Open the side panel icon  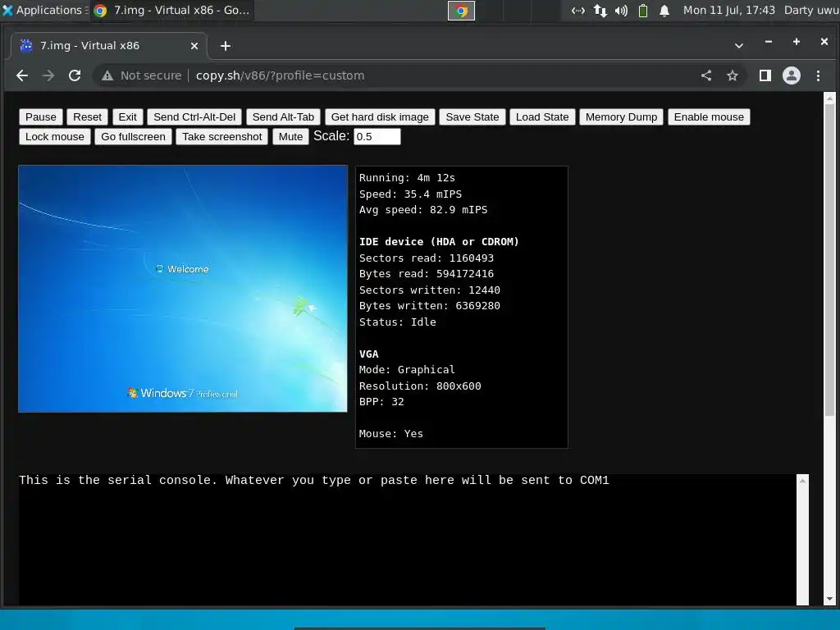tap(765, 75)
